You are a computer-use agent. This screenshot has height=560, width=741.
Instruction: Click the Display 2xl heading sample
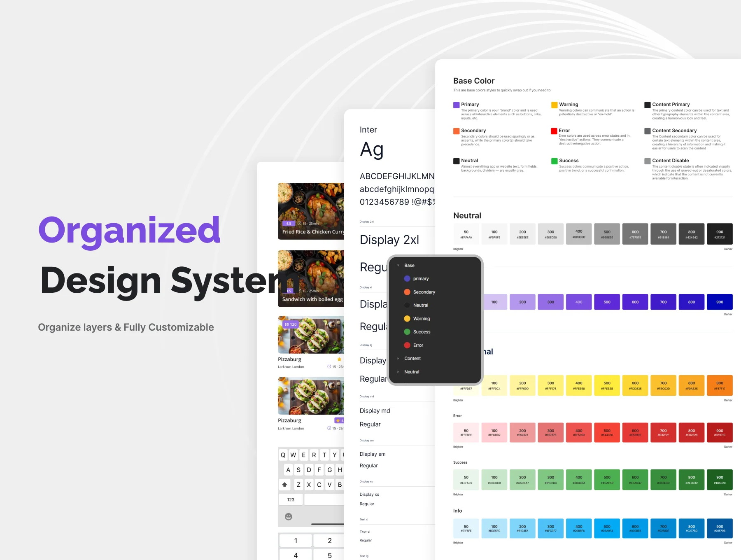[389, 240]
